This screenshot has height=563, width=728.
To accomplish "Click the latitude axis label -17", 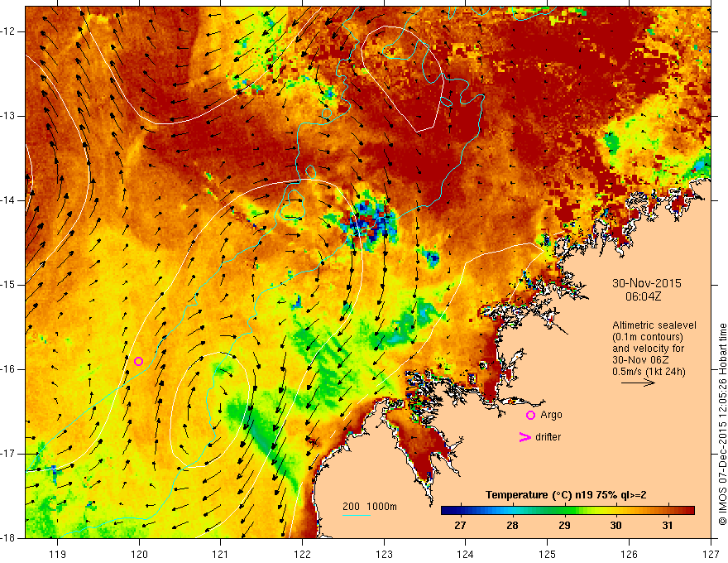I will point(9,454).
